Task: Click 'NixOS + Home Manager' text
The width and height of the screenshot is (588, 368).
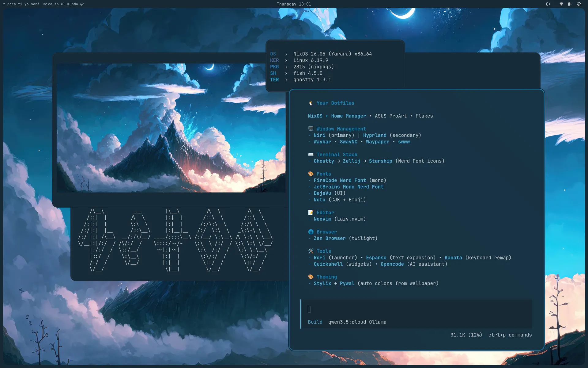Action: coord(337,116)
